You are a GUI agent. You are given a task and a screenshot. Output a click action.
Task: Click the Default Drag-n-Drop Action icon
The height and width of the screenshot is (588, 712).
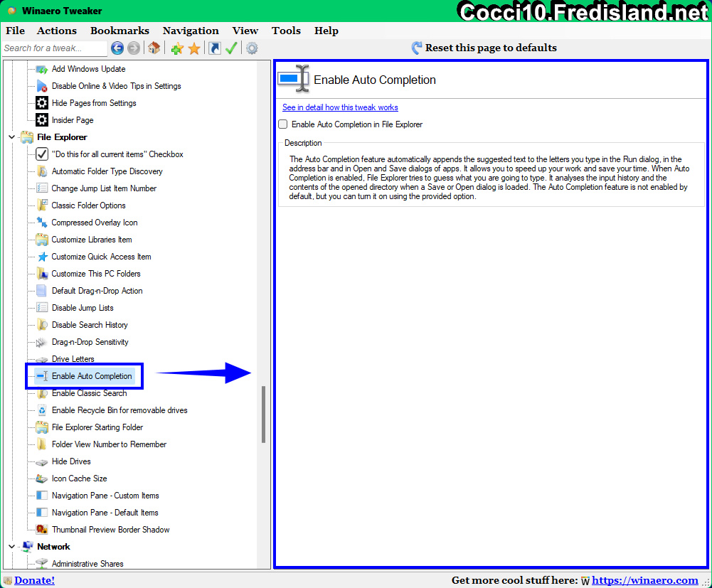pyautogui.click(x=42, y=291)
